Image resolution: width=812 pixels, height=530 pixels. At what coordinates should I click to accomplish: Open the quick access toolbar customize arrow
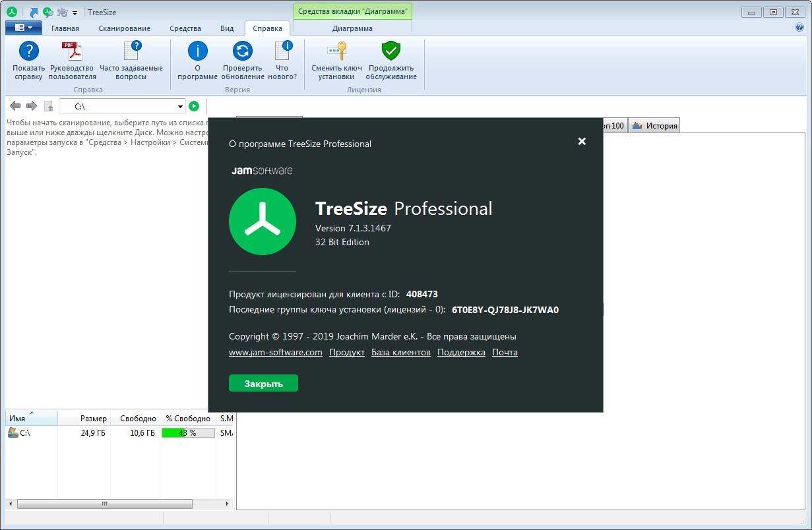tap(75, 13)
